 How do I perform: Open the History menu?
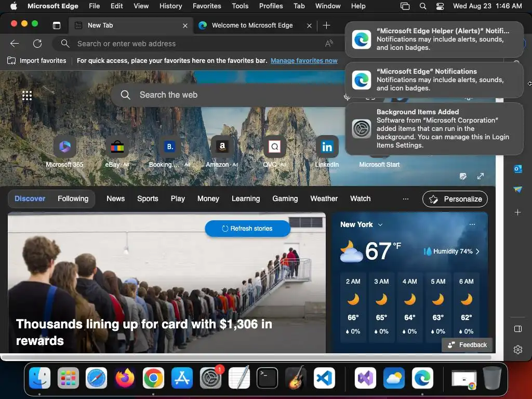(170, 6)
